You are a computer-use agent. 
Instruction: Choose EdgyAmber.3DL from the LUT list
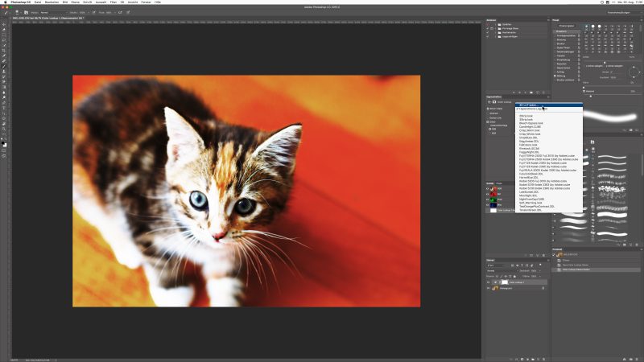(x=549, y=142)
